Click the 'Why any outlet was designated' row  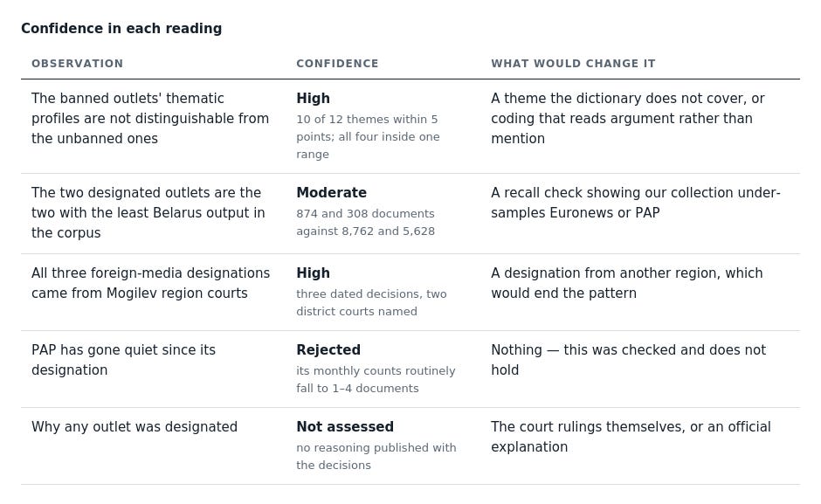point(410,445)
